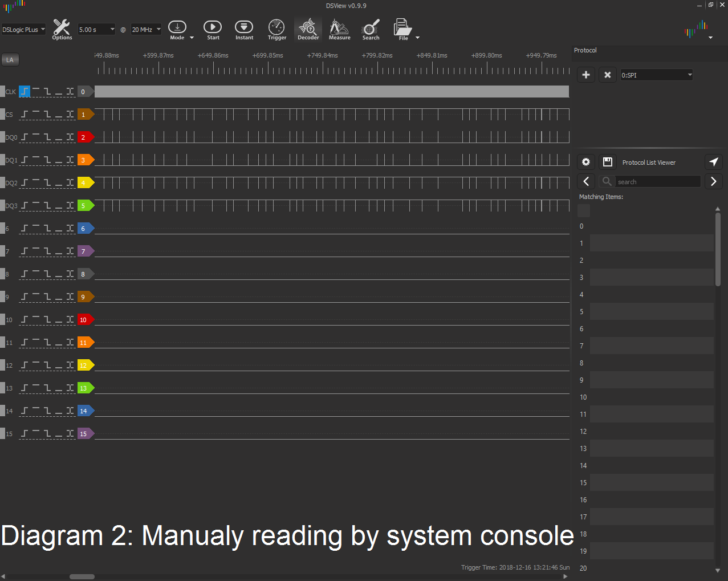728x581 pixels.
Task: Click channel 15 purple tag
Action: 85,433
